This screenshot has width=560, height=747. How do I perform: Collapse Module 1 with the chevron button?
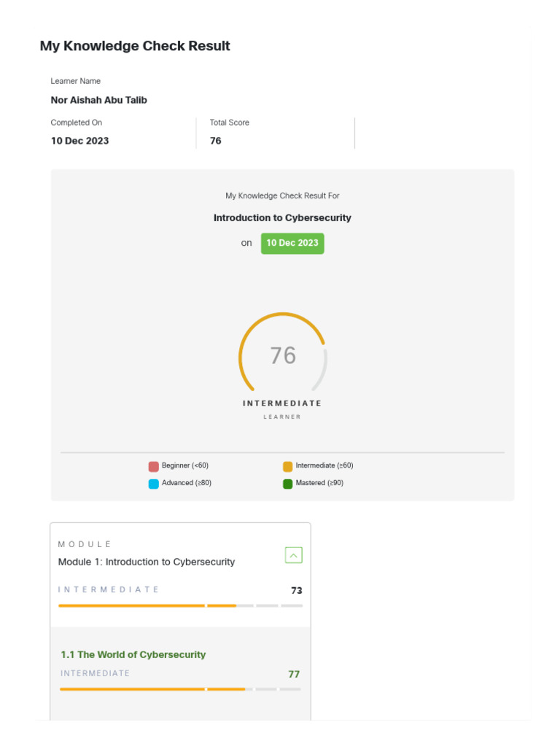point(293,555)
